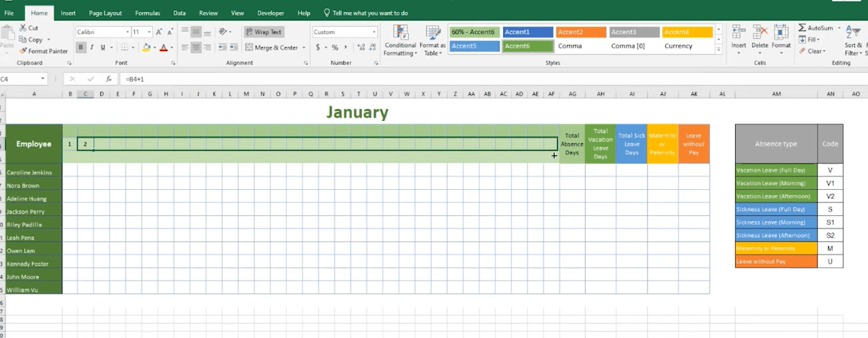Viewport: 868px width, 338px height.
Task: Open the Delete cells menu
Action: pyautogui.click(x=760, y=41)
